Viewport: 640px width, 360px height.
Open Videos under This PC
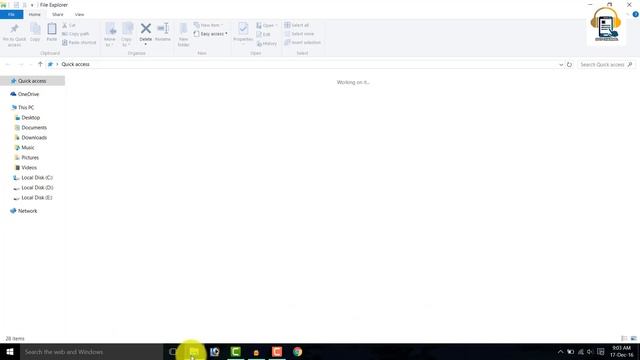(29, 167)
